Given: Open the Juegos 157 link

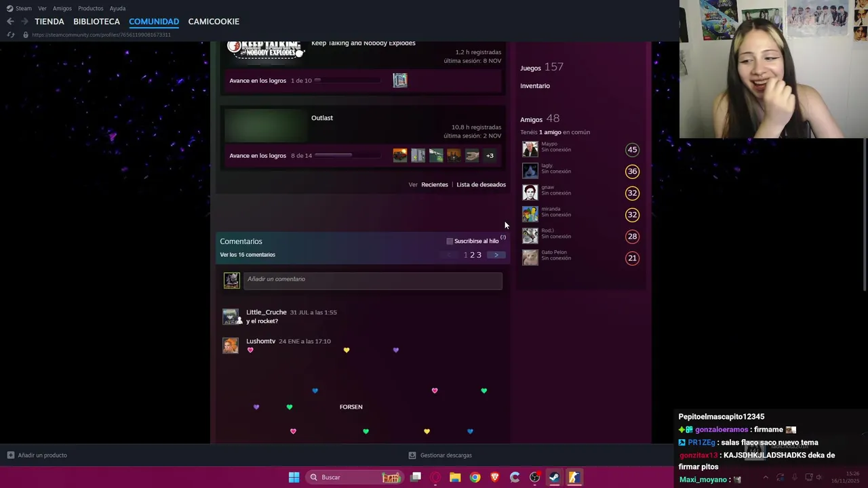Looking at the screenshot, I should point(542,67).
